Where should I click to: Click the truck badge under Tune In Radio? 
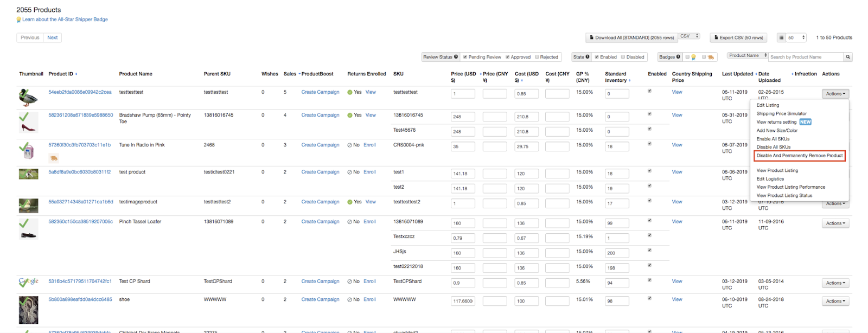coord(53,158)
